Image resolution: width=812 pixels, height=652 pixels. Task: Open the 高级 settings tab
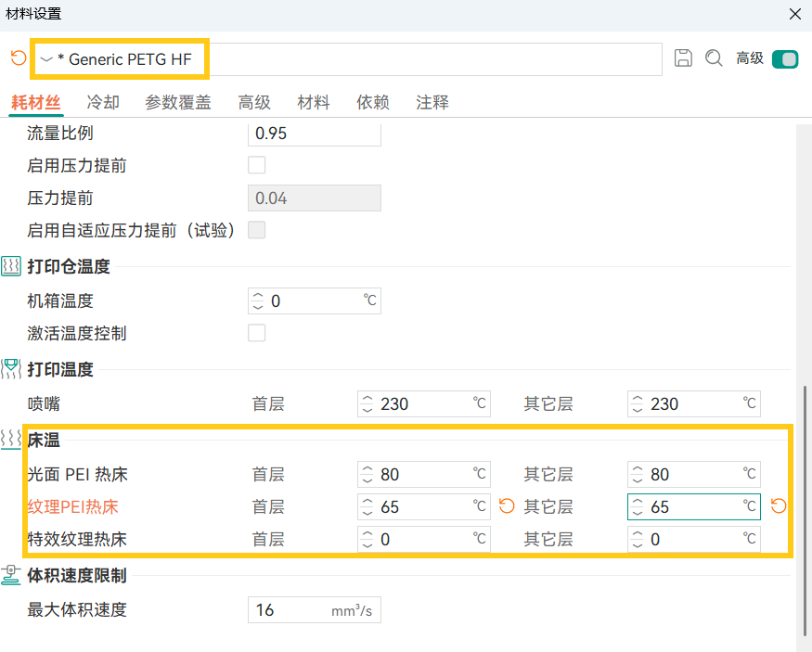pos(254,102)
